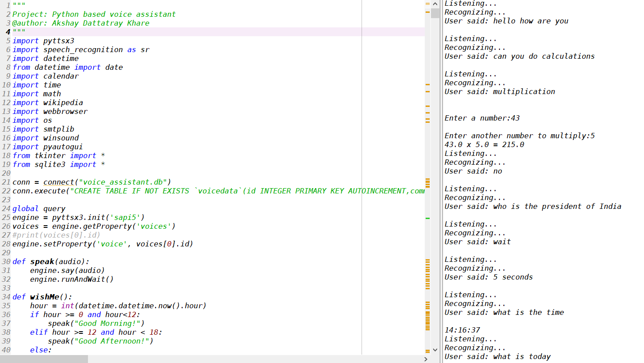
Task: Click the text 'User said: hello how are you'
Action: 506,21
